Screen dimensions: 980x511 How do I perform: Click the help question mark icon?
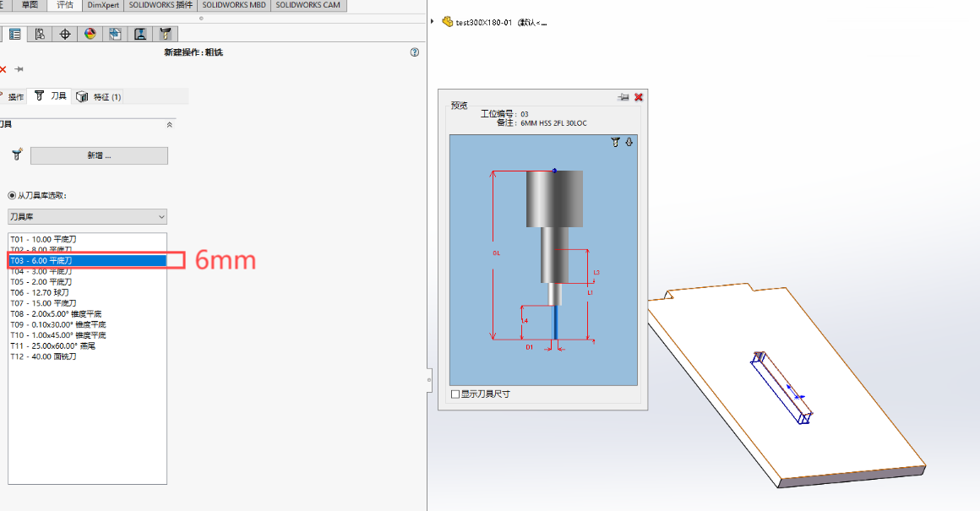pos(414,52)
